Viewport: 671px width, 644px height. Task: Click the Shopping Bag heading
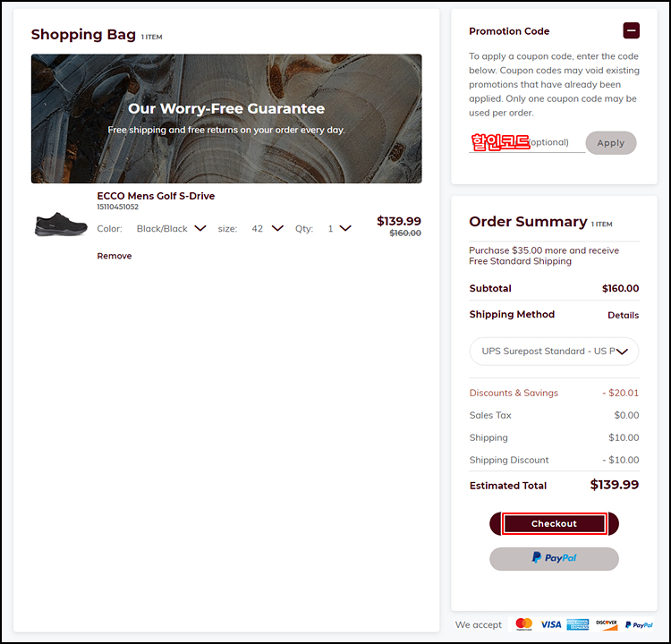coord(83,34)
